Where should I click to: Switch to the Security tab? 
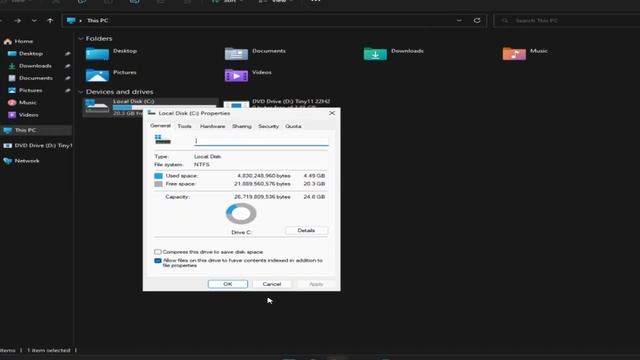(268, 127)
